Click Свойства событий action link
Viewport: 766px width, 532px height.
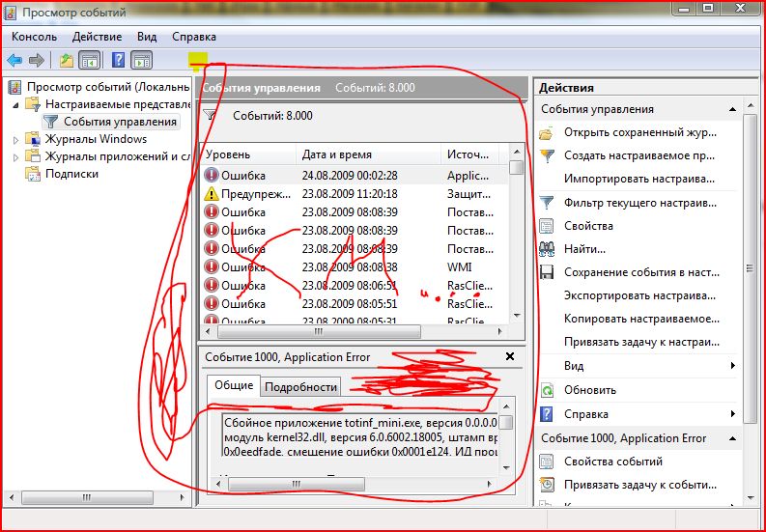click(x=613, y=462)
